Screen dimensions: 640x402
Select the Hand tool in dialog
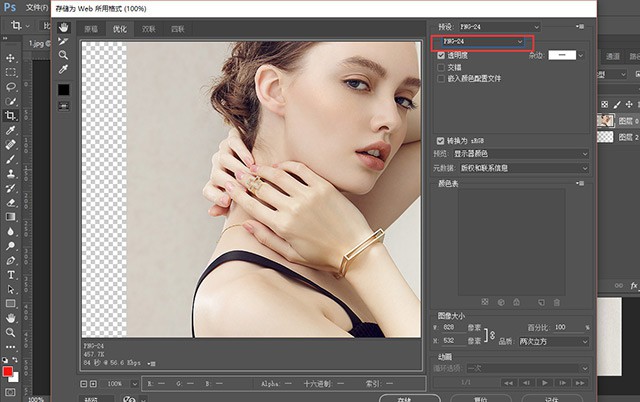tap(63, 27)
